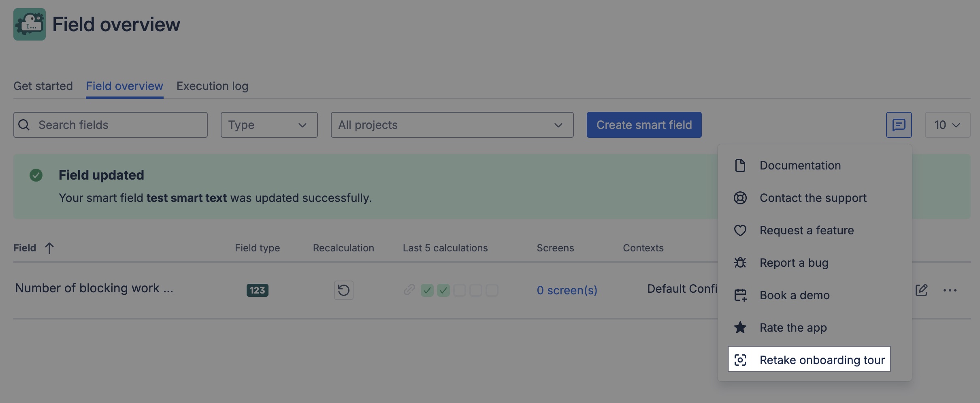This screenshot has height=403, width=980.
Task: Click the recalculation refresh icon for the field row
Action: [x=343, y=290]
